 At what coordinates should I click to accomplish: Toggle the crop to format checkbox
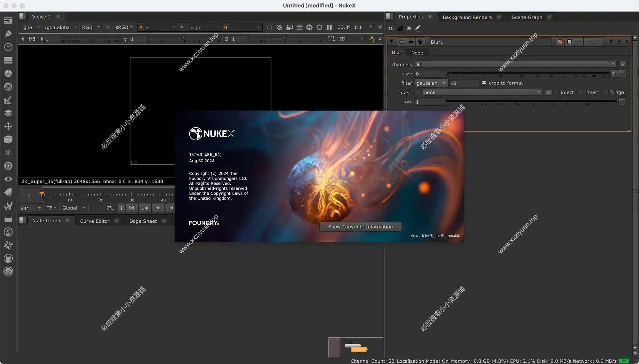484,83
